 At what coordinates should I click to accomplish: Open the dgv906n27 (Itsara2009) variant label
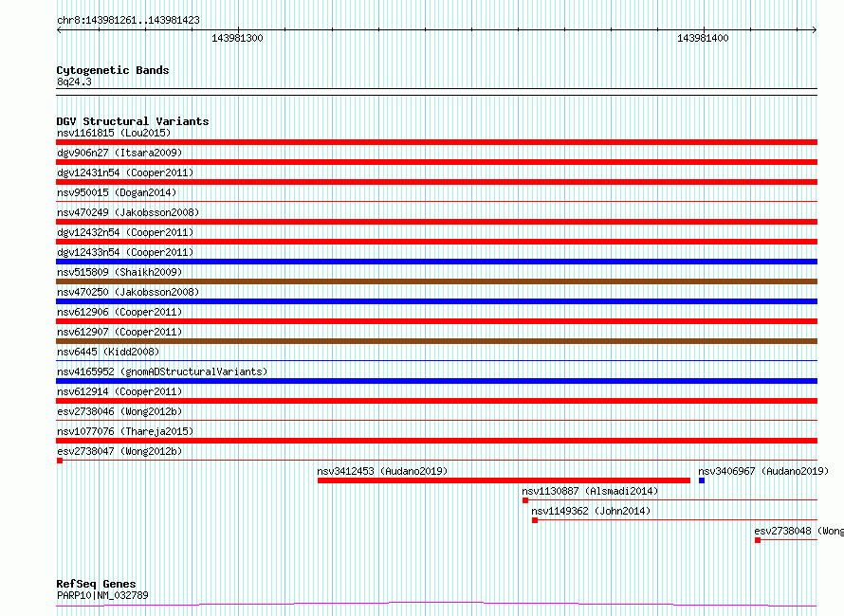[119, 153]
